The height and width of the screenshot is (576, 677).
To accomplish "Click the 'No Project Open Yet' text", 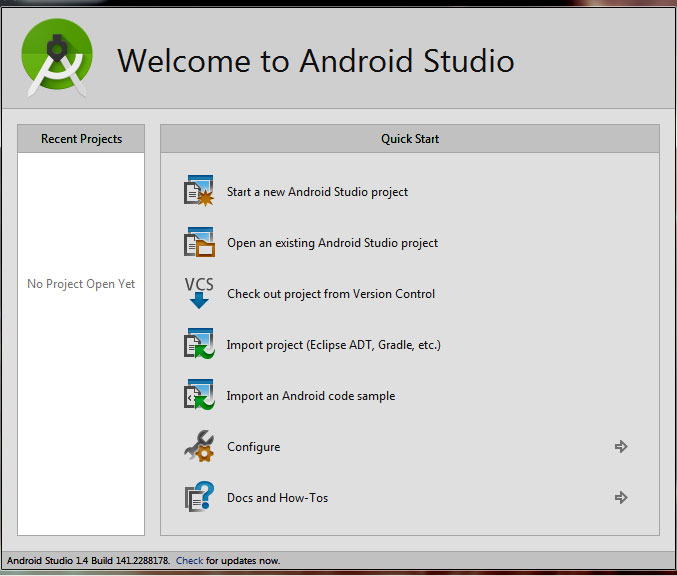I will coord(81,284).
